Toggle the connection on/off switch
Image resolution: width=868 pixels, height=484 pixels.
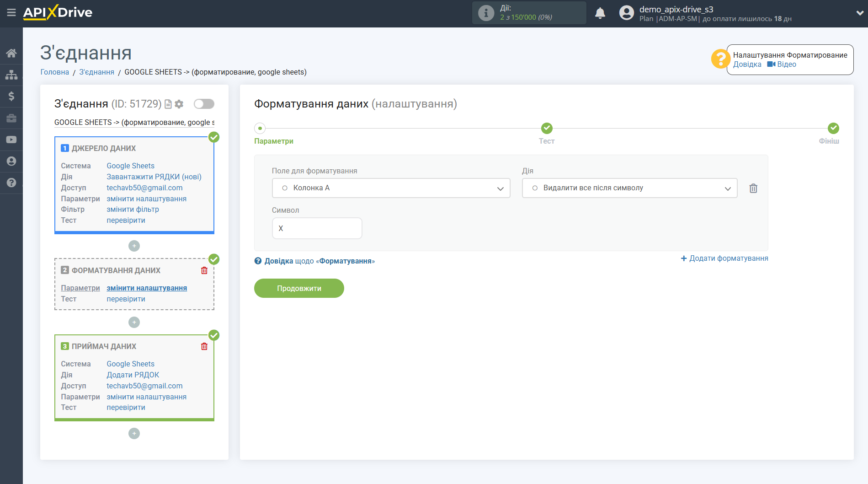(x=204, y=104)
